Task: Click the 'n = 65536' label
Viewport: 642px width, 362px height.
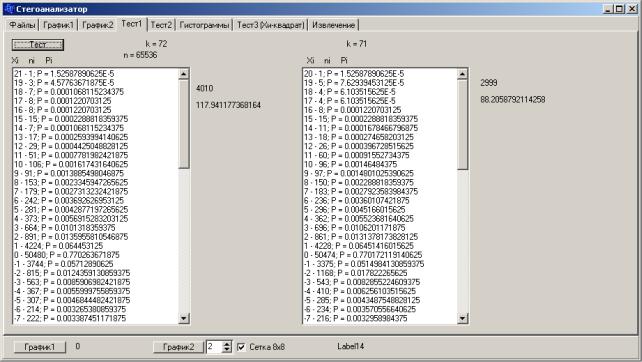Action: 140,55
